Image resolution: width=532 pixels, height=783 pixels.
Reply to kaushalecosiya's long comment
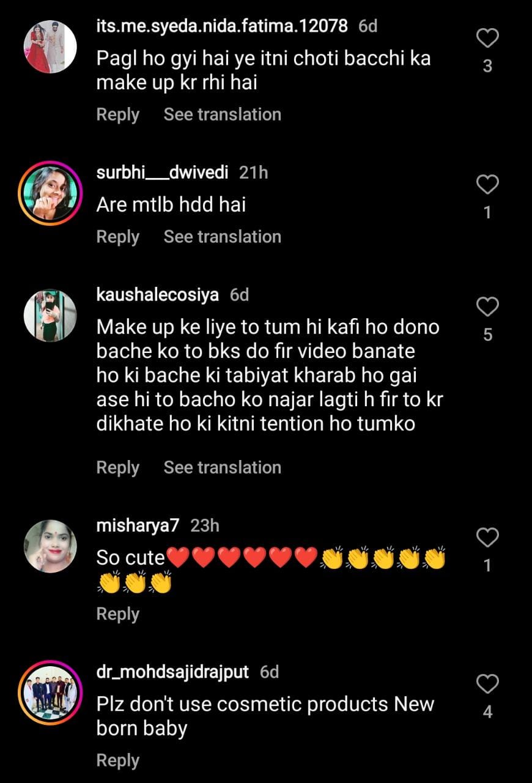point(118,467)
